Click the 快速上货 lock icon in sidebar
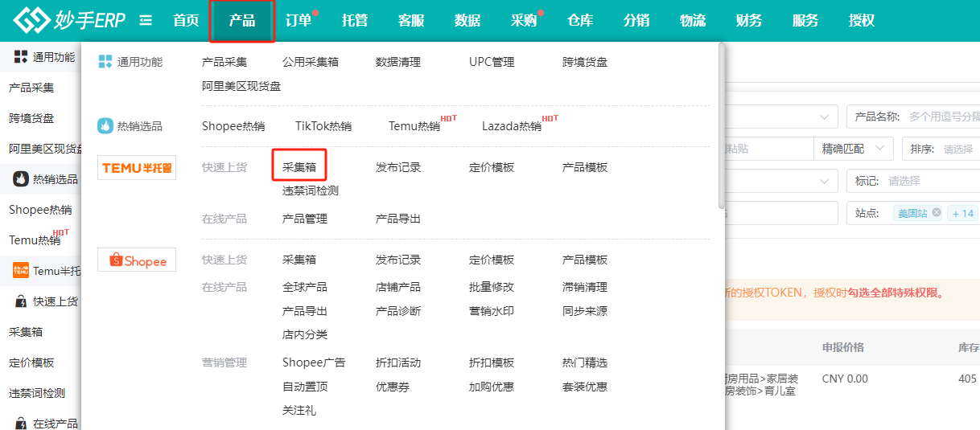Screen dimensions: 980x430 [x=21, y=301]
